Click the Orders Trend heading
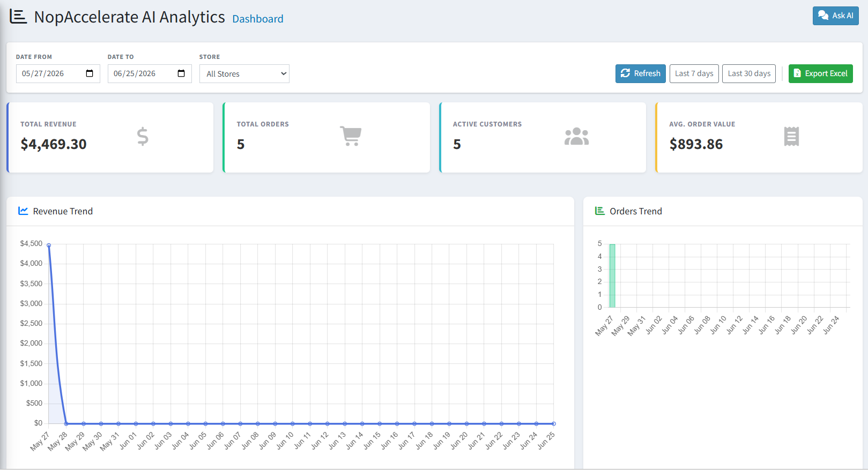The height and width of the screenshot is (470, 868). pos(636,211)
